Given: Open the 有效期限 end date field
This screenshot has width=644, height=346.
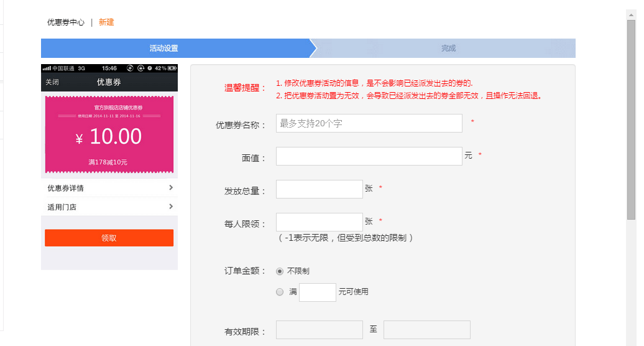Looking at the screenshot, I should coord(426,330).
